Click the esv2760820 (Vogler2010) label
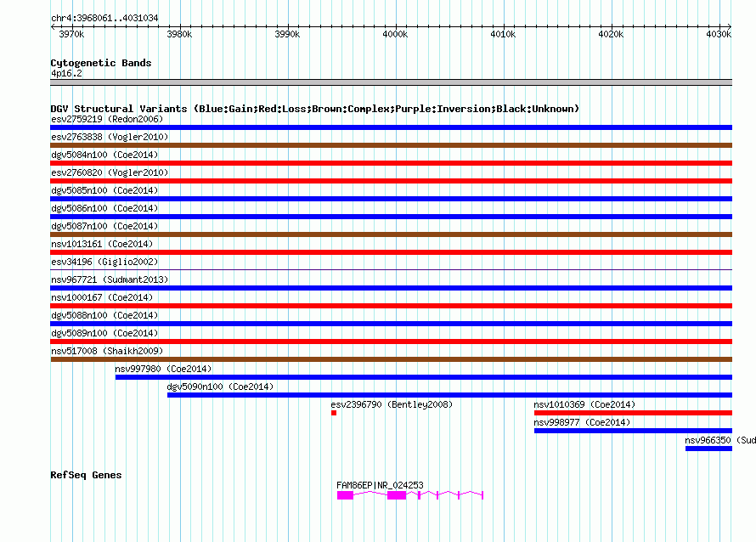This screenshot has height=542, width=756. [110, 172]
